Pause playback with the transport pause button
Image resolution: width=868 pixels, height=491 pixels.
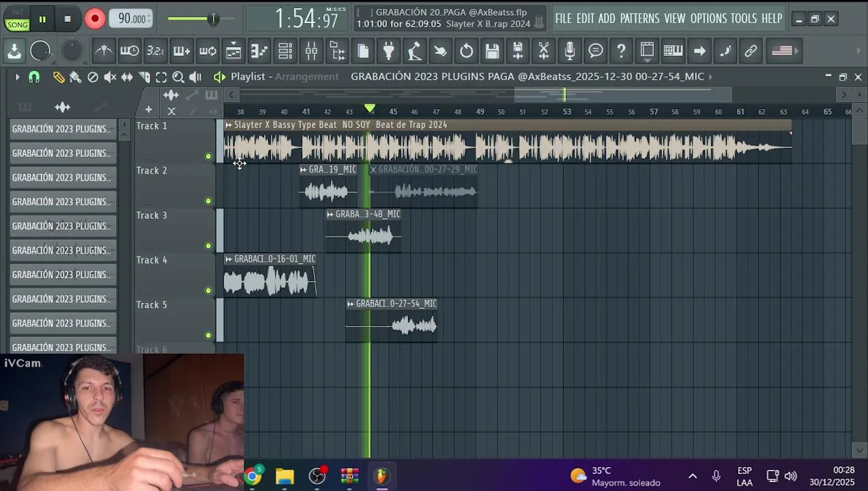click(42, 19)
